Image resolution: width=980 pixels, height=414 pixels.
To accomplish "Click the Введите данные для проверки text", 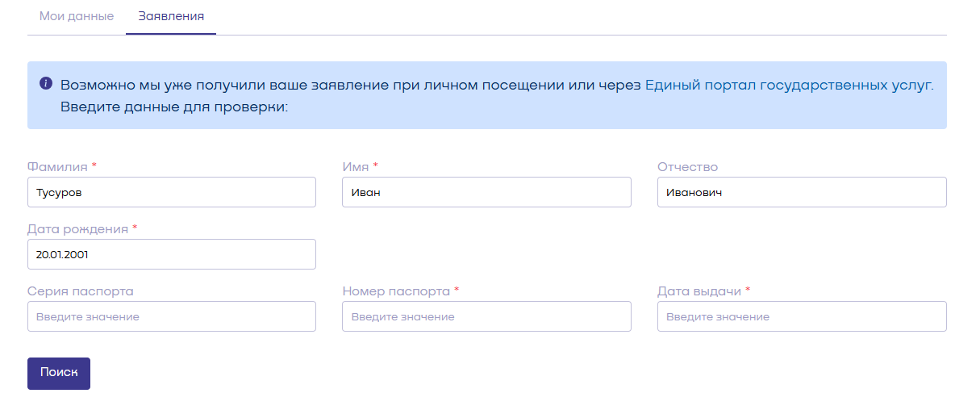I will pos(174,106).
